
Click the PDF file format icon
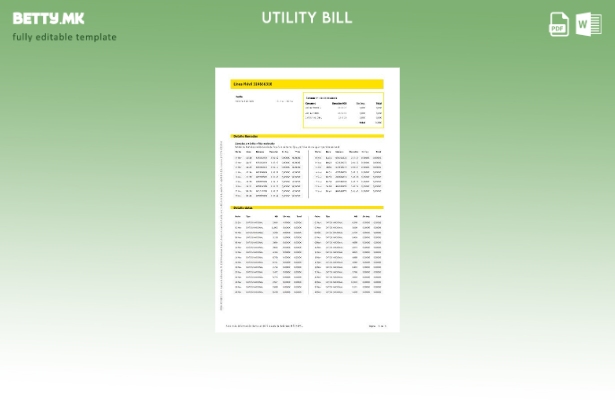click(x=559, y=25)
